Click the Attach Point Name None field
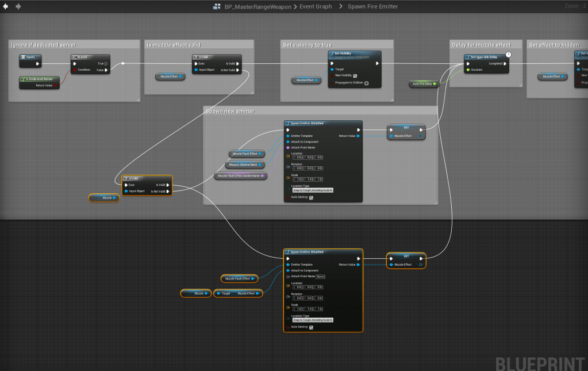The image size is (588, 371). [320, 276]
